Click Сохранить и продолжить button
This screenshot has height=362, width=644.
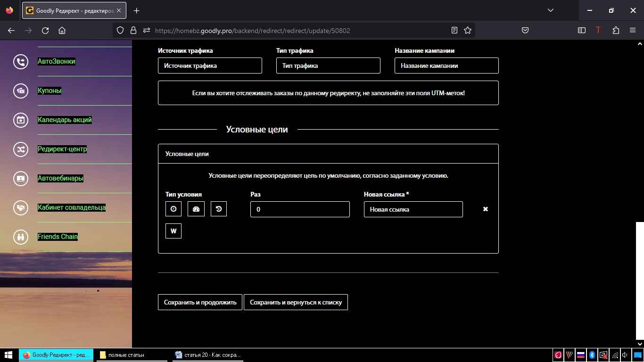(x=200, y=302)
